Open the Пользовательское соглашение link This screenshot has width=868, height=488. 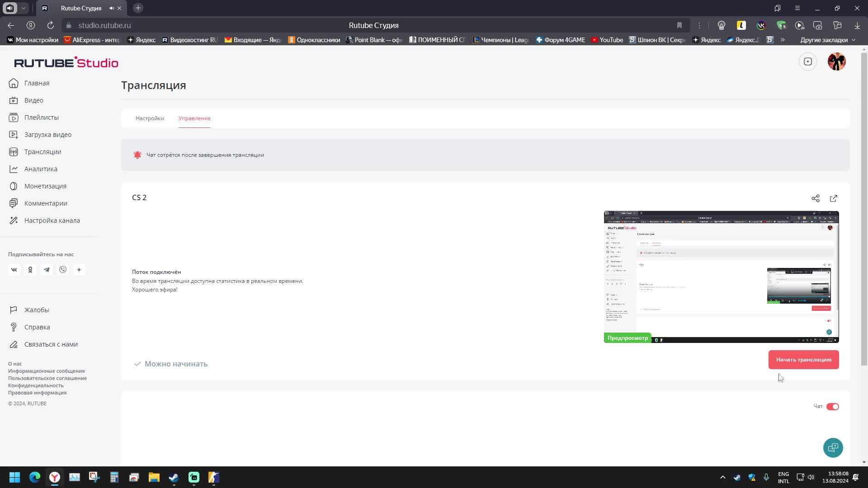[x=47, y=378]
